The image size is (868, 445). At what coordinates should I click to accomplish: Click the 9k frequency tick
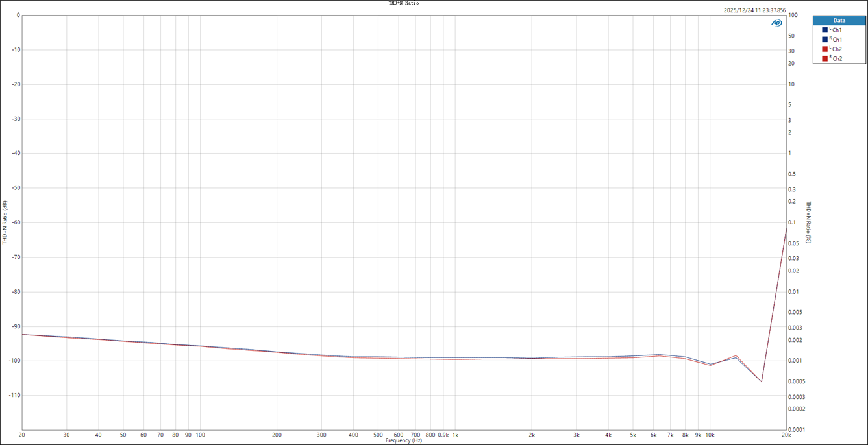(698, 435)
